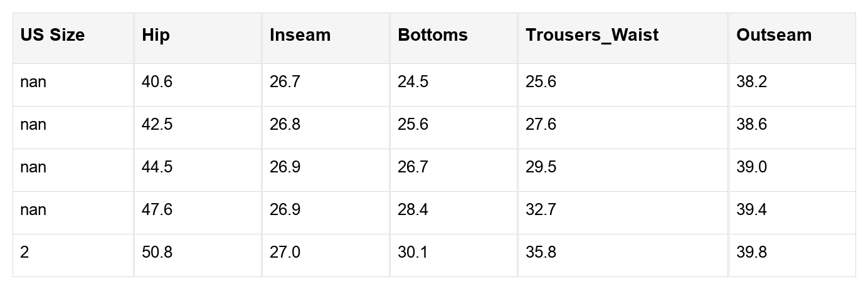Image resolution: width=868 pixels, height=289 pixels.
Task: Select the Hip value 50.8
Action: pyautogui.click(x=157, y=253)
